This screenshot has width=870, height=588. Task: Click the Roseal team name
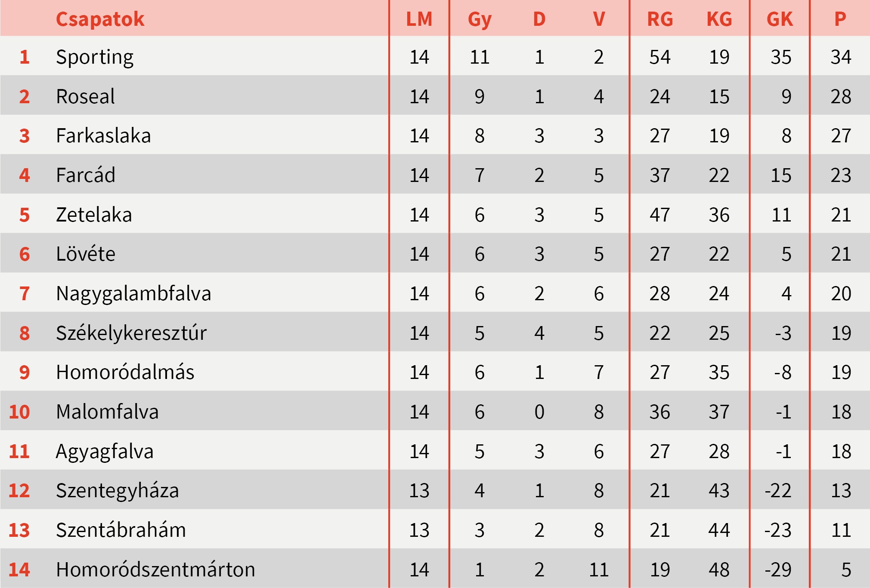pyautogui.click(x=85, y=96)
